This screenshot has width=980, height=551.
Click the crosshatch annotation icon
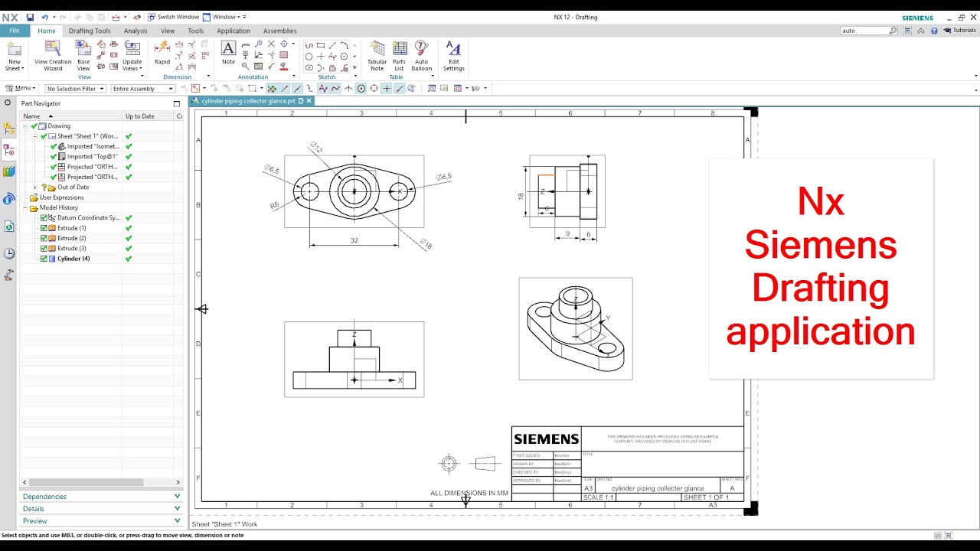click(284, 56)
